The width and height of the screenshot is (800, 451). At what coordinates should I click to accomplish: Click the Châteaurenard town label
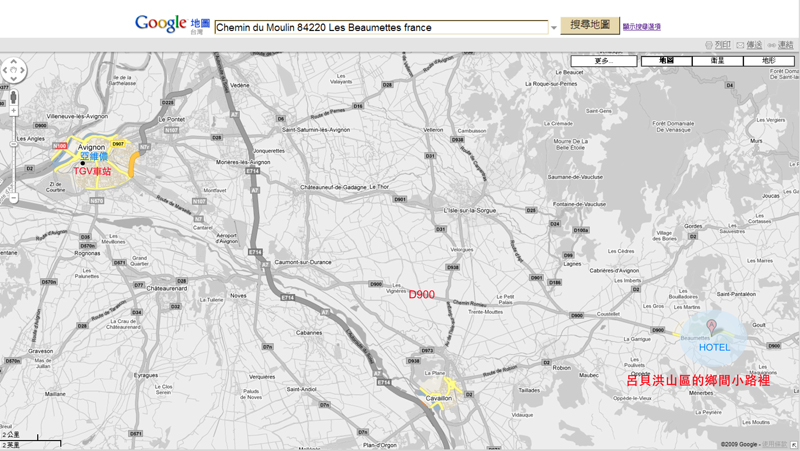167,288
